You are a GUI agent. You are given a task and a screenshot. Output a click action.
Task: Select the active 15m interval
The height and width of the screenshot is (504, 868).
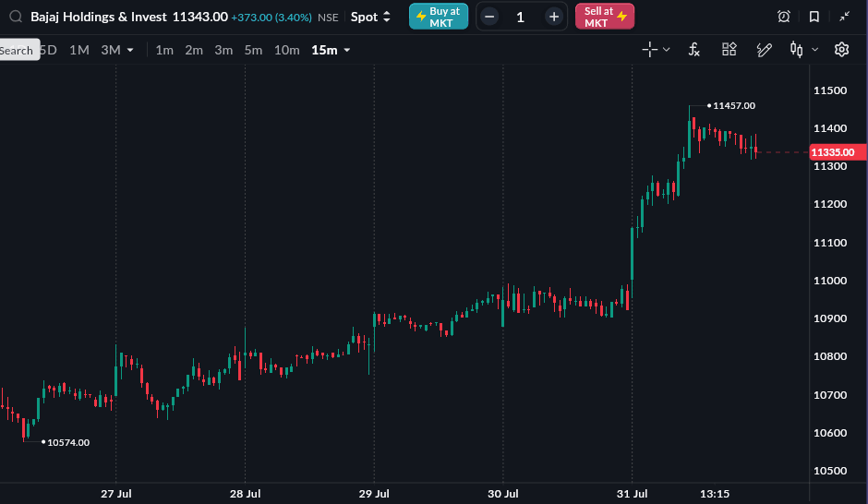324,50
